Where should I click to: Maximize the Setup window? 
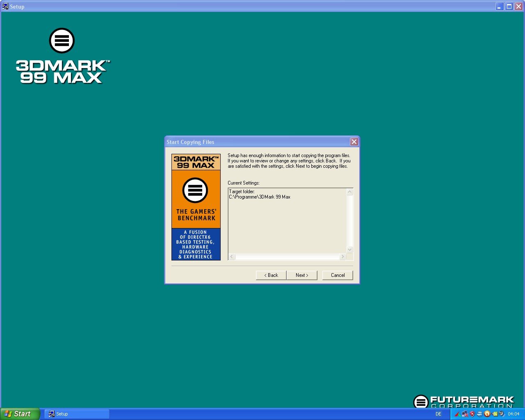[509, 6]
